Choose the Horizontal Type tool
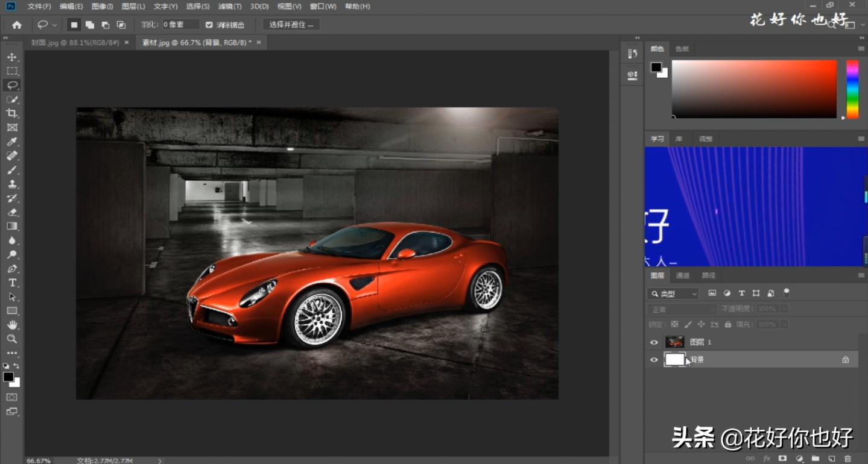 [12, 283]
